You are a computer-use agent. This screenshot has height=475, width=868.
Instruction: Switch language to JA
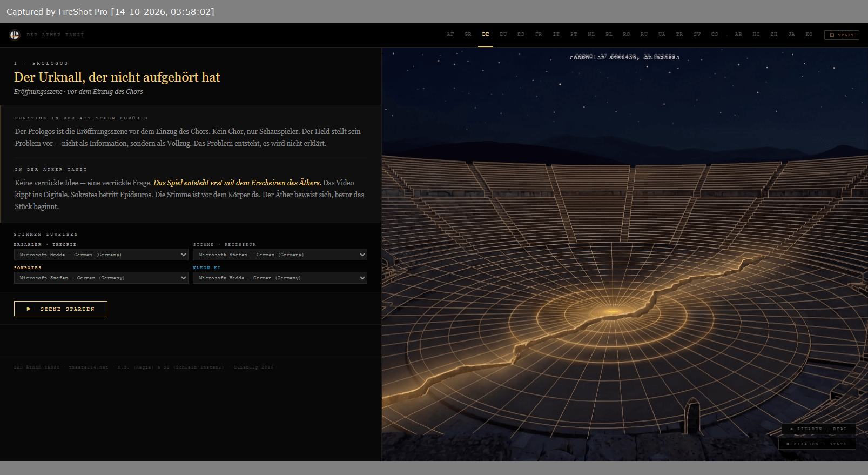point(791,34)
